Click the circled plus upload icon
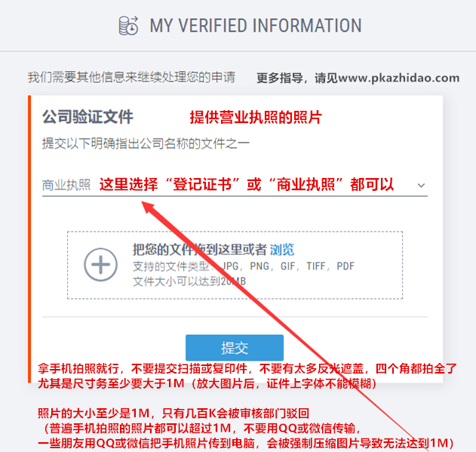The height and width of the screenshot is (452, 476). click(101, 265)
